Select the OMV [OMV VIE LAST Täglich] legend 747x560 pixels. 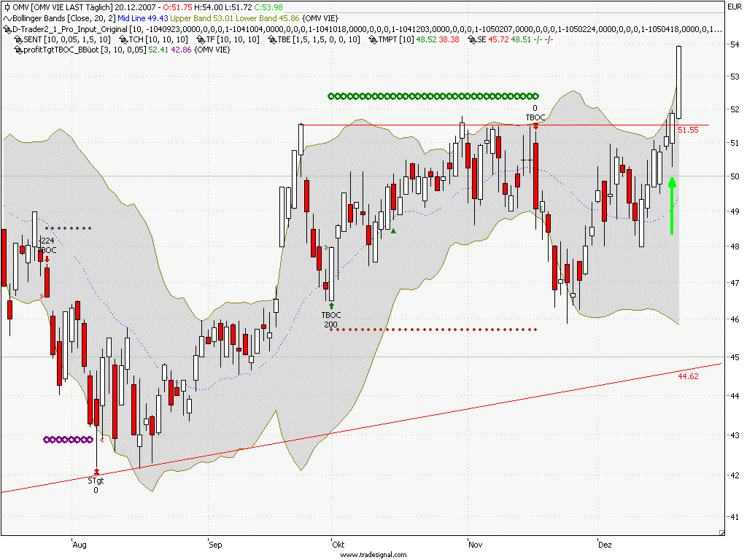tap(63, 7)
